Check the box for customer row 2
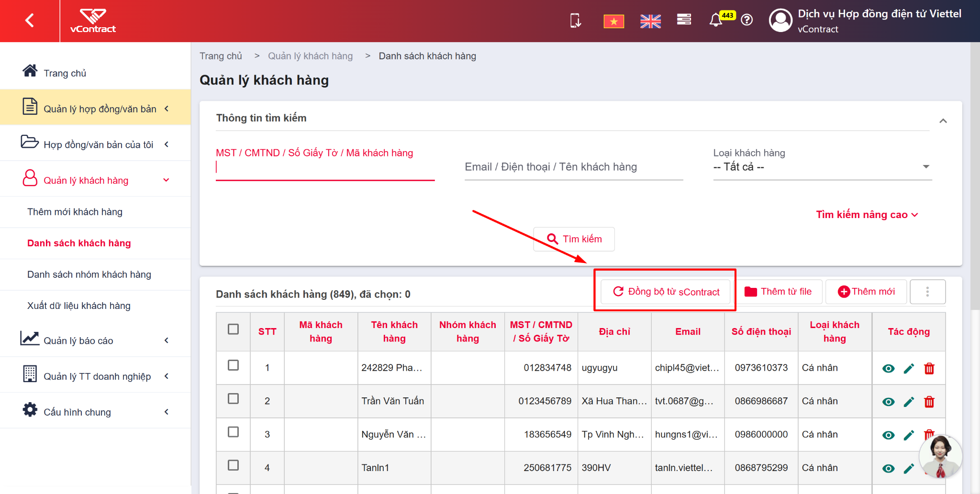Screen dimensions: 980x494 [233, 398]
